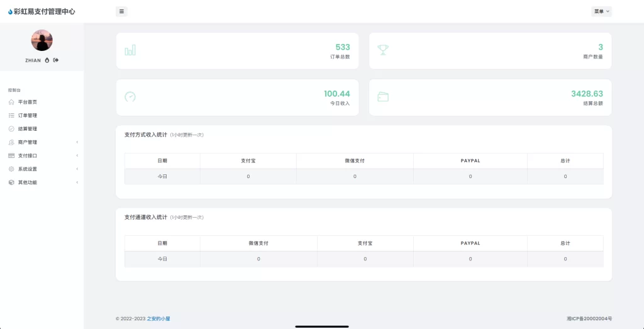Image resolution: width=644 pixels, height=329 pixels.
Task: Click the users icon for 商户管理
Action: pyautogui.click(x=11, y=142)
